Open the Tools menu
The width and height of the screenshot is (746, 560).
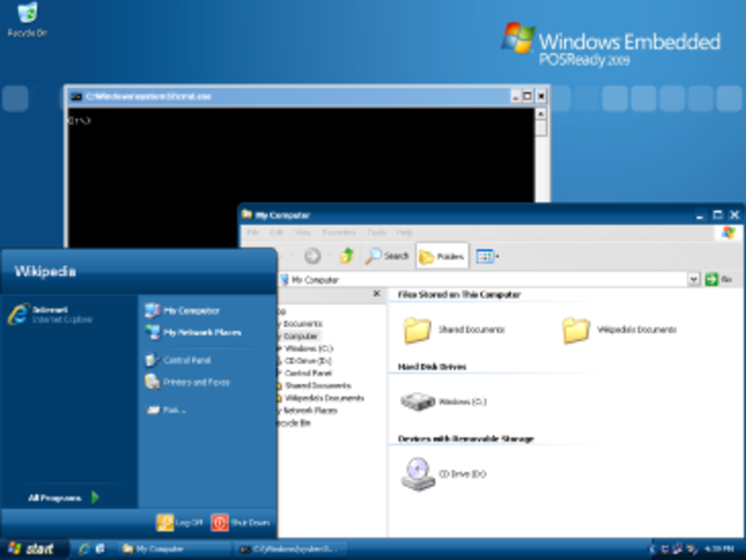point(376,232)
